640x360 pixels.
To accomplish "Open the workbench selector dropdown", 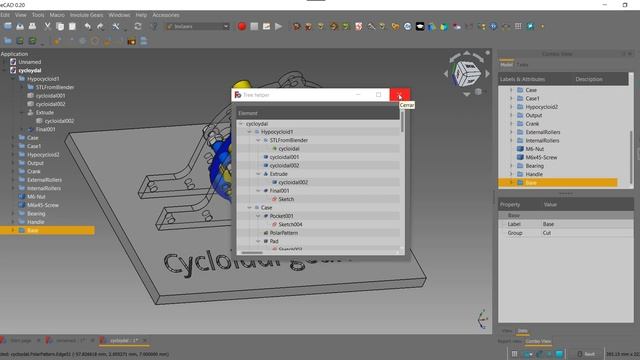I will (x=198, y=27).
